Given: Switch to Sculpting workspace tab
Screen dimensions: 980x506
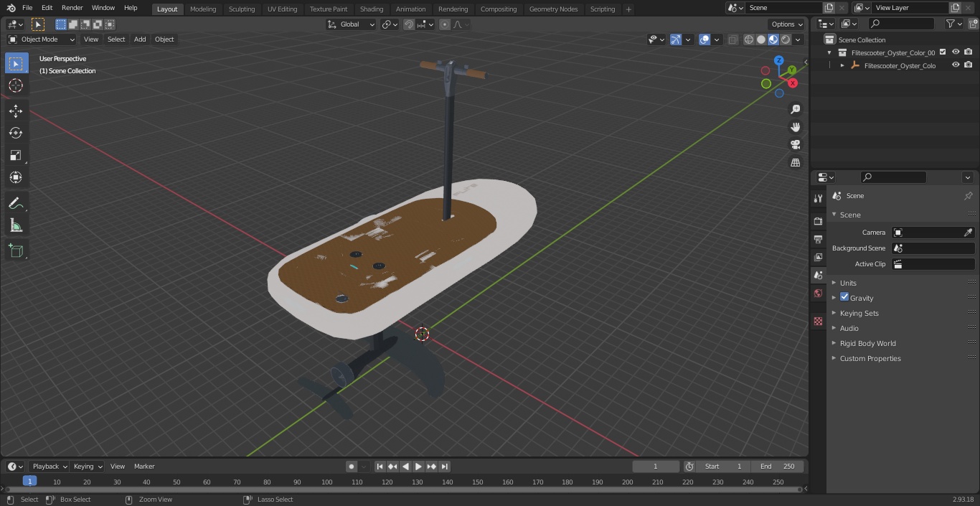Looking at the screenshot, I should tap(242, 9).
